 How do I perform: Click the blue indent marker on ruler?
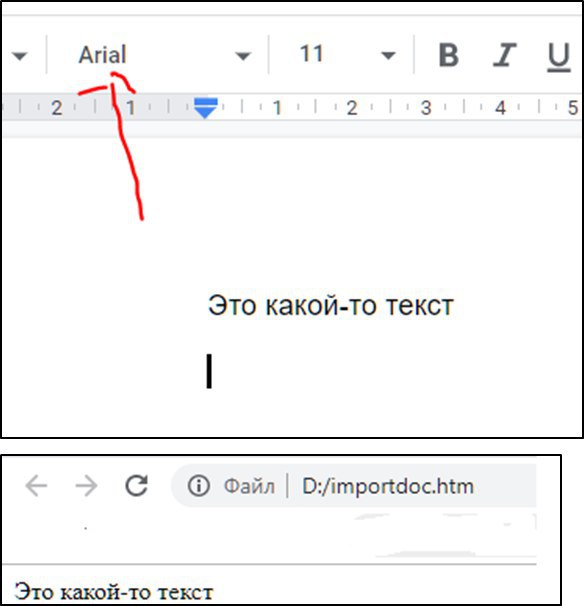[205, 108]
